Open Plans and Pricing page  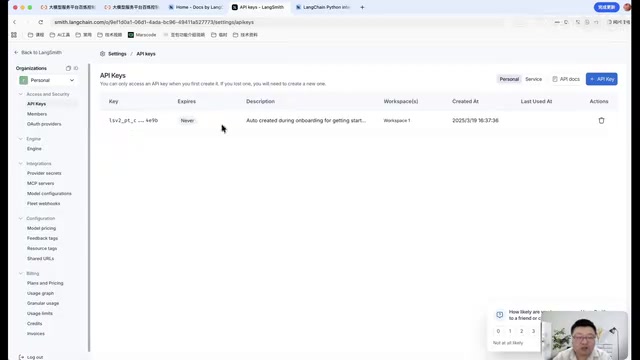click(x=45, y=283)
